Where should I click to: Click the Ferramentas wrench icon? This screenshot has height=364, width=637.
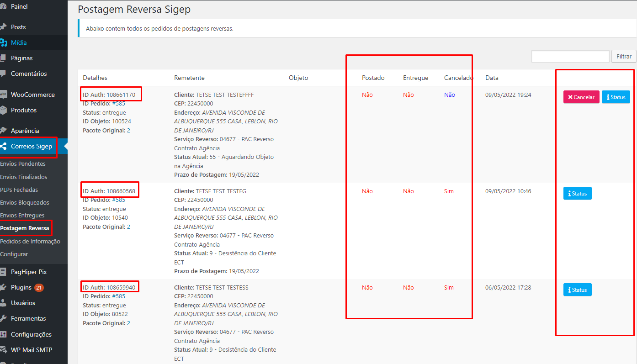3,318
